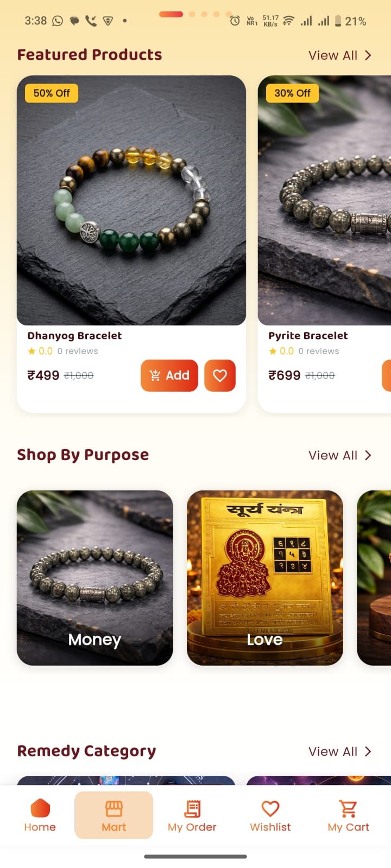Image resolution: width=391 pixels, height=868 pixels.
Task: Open the Wishlist heart in bottom bar
Action: tap(270, 808)
